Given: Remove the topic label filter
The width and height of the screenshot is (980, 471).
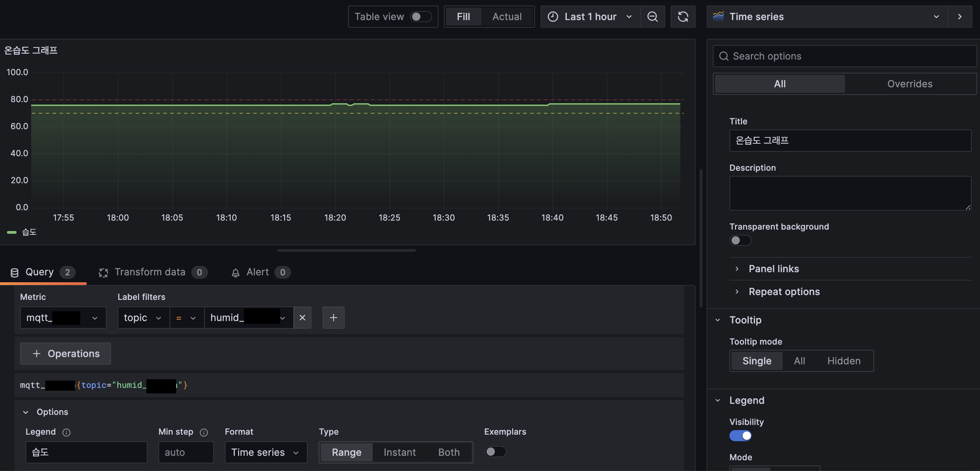Looking at the screenshot, I should [x=302, y=318].
